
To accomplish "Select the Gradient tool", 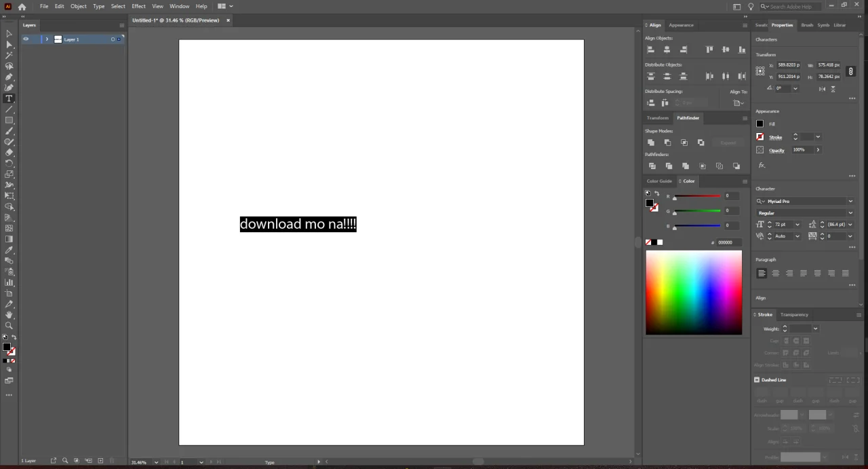I will pyautogui.click(x=9, y=239).
